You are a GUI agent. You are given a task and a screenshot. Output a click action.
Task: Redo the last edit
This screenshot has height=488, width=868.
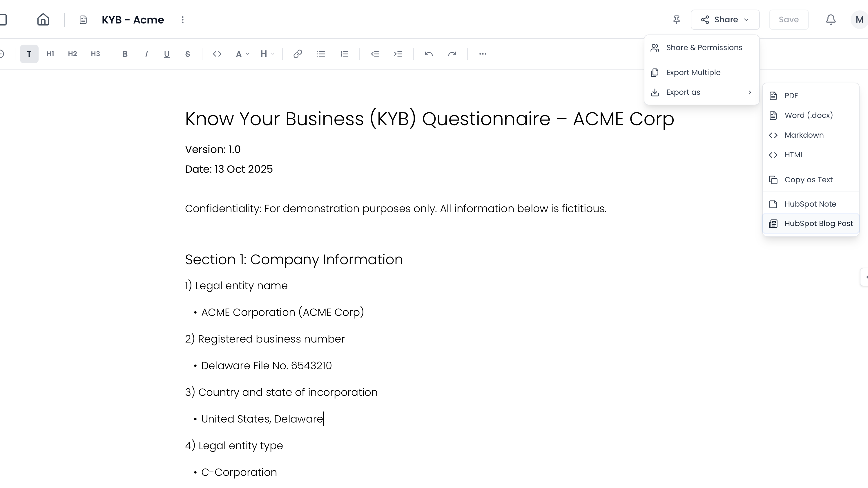452,54
